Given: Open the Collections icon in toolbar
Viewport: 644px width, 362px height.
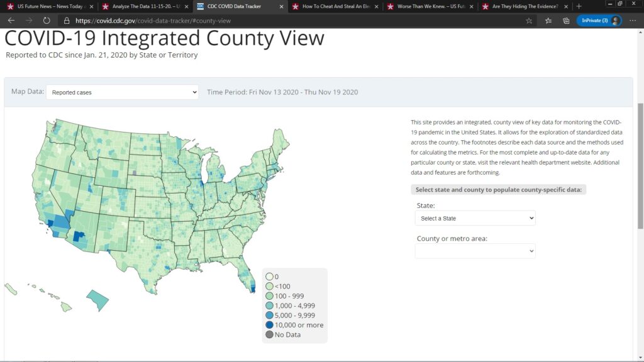Looking at the screenshot, I should pos(566,20).
